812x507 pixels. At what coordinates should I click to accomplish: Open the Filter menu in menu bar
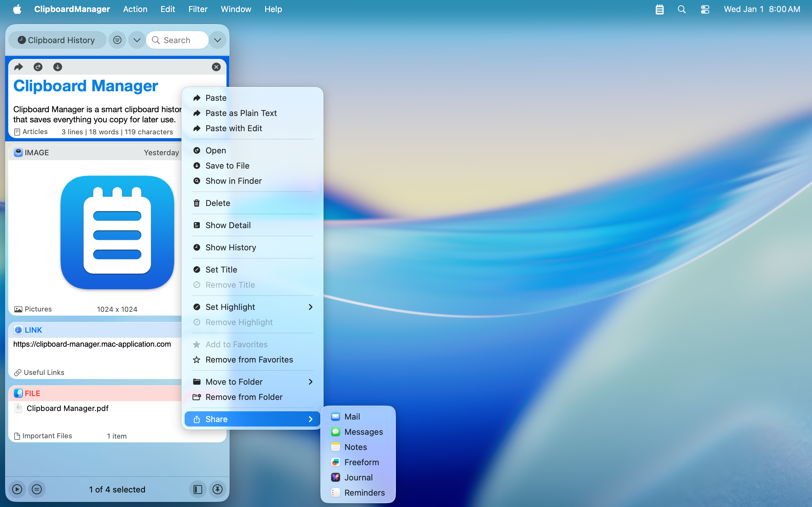coord(198,10)
